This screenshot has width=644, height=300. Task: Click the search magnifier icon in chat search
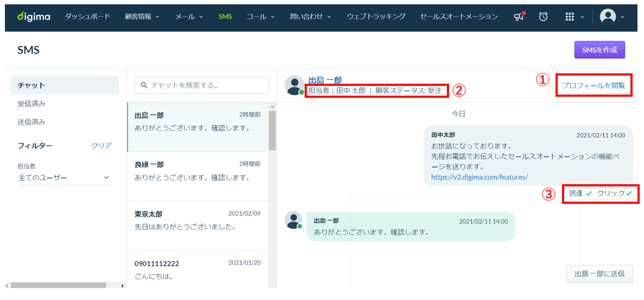144,85
